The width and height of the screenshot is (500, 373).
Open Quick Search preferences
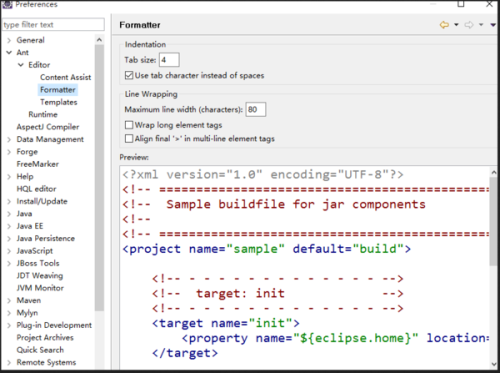coord(40,350)
